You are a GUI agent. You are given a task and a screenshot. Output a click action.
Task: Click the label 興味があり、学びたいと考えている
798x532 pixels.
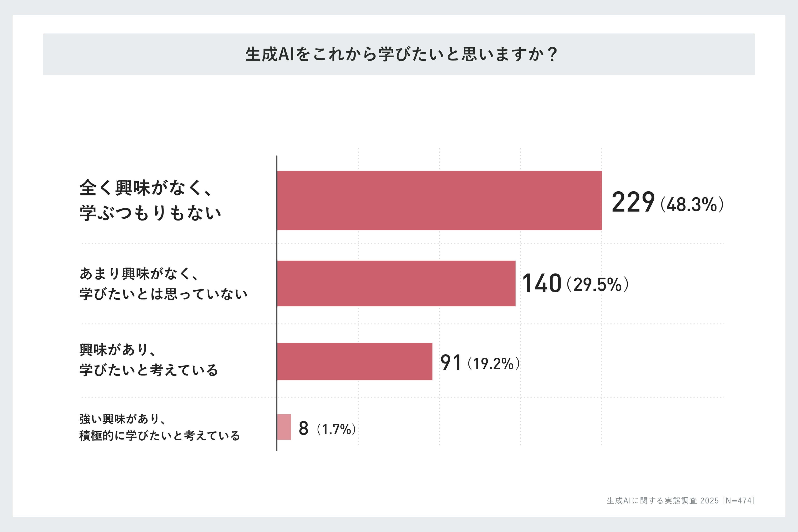(149, 360)
